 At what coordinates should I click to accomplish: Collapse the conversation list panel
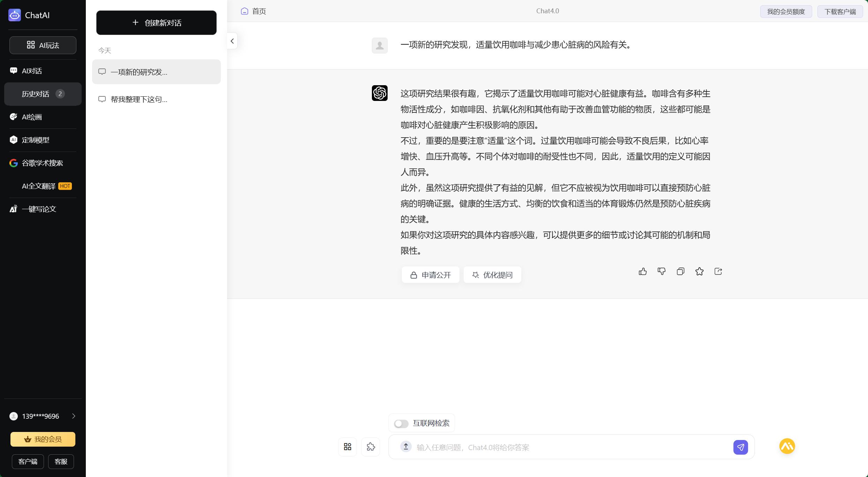point(232,41)
